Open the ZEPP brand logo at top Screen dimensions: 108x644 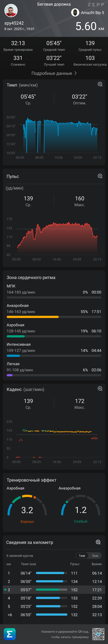(x=96, y=5)
